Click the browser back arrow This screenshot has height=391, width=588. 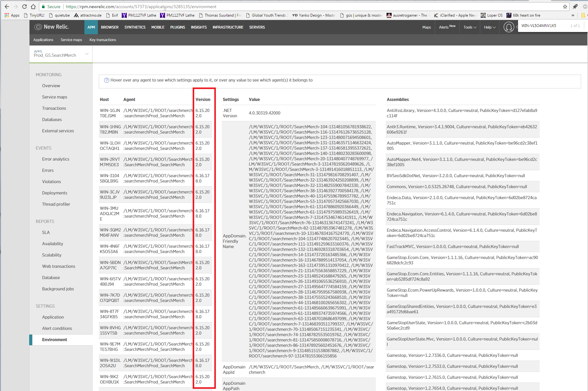(x=7, y=7)
